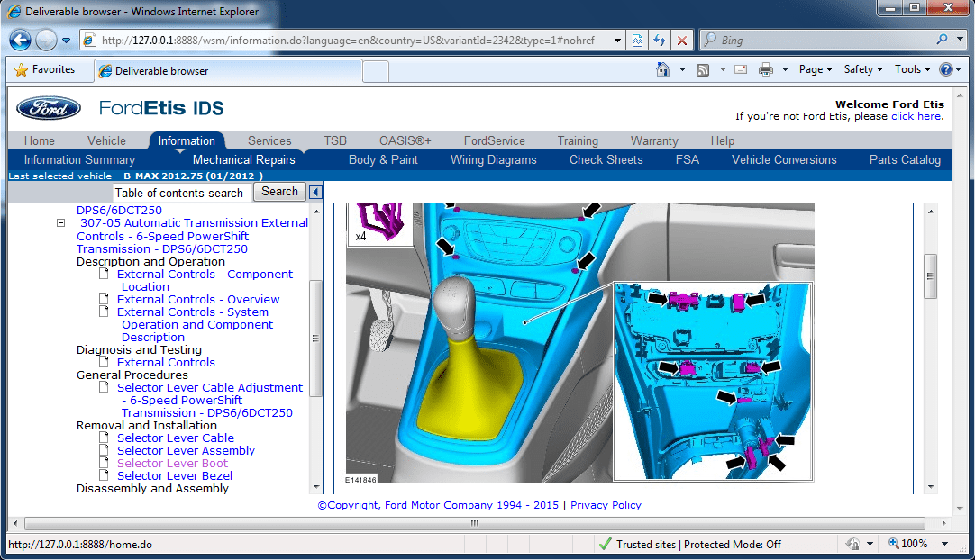Collapse the table of contents panel arrow
This screenshot has width=975, height=560.
pyautogui.click(x=316, y=192)
